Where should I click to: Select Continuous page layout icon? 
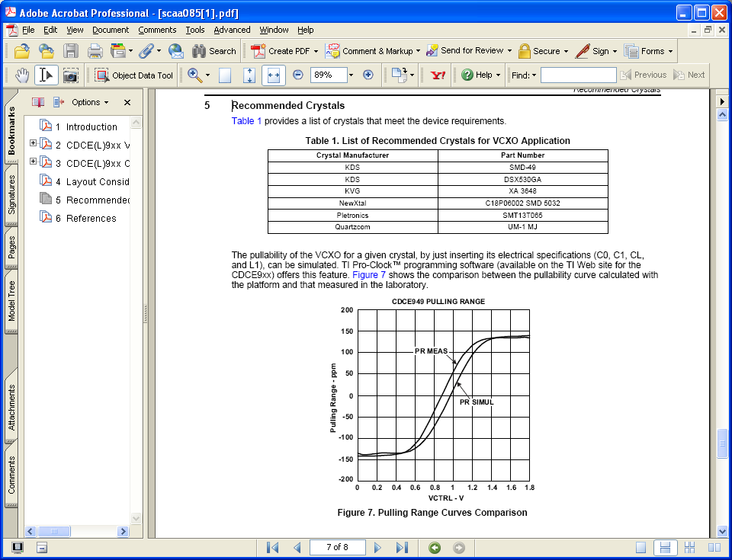pos(665,547)
